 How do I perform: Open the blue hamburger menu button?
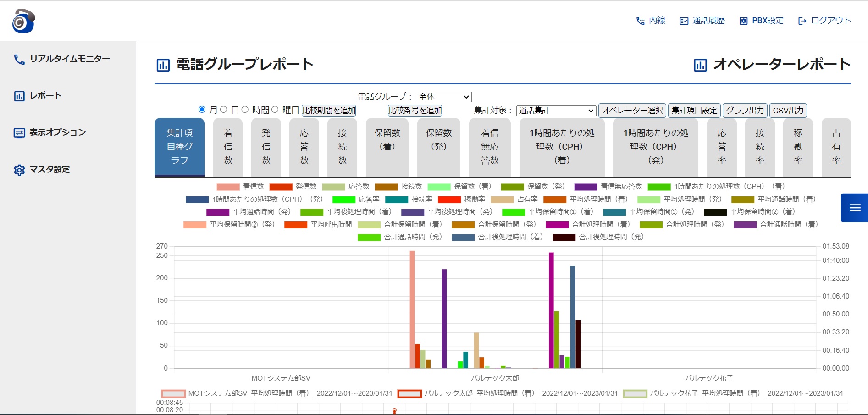[x=855, y=208]
